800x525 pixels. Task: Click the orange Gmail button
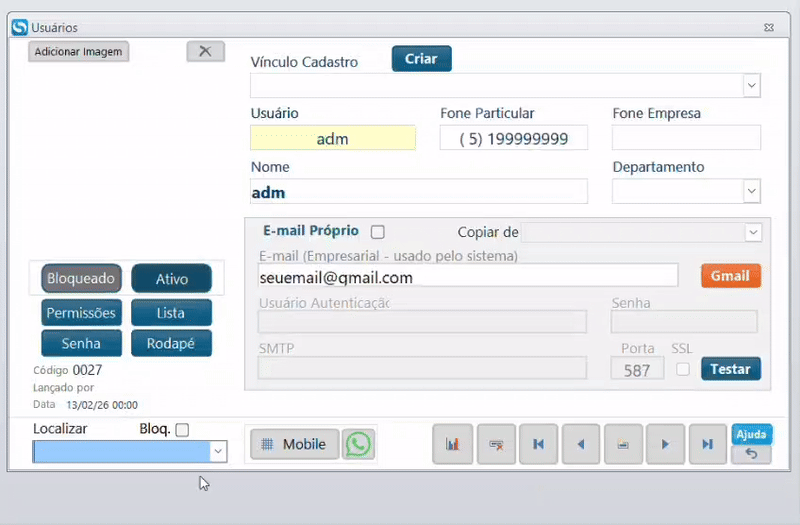click(730, 276)
